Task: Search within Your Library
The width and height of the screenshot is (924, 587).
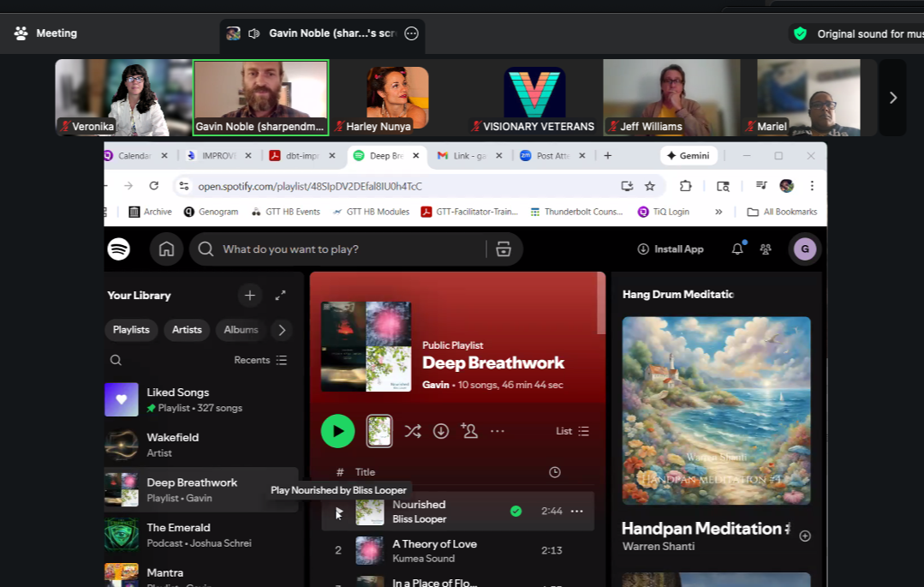Action: (x=116, y=360)
